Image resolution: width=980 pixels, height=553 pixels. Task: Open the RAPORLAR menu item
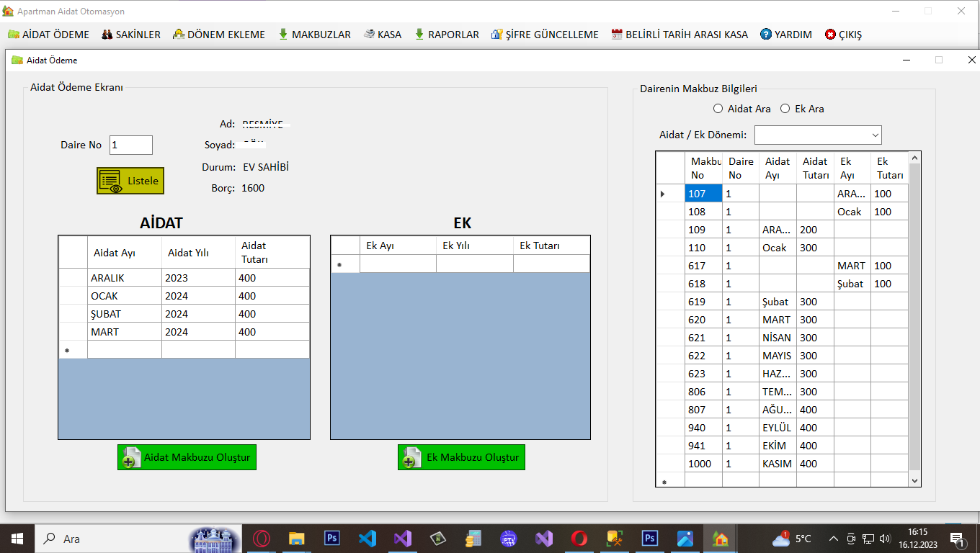pos(447,35)
